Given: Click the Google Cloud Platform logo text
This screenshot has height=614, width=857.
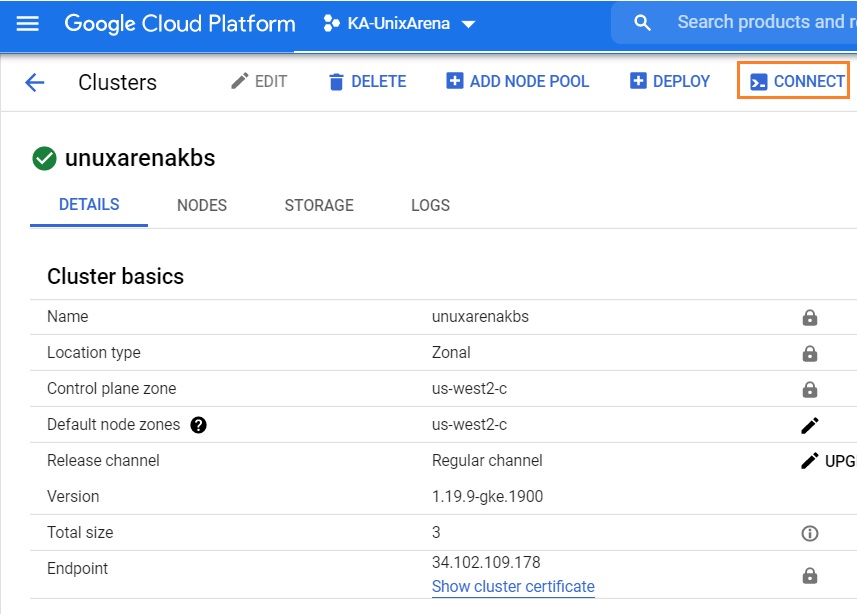Looking at the screenshot, I should pyautogui.click(x=180, y=24).
